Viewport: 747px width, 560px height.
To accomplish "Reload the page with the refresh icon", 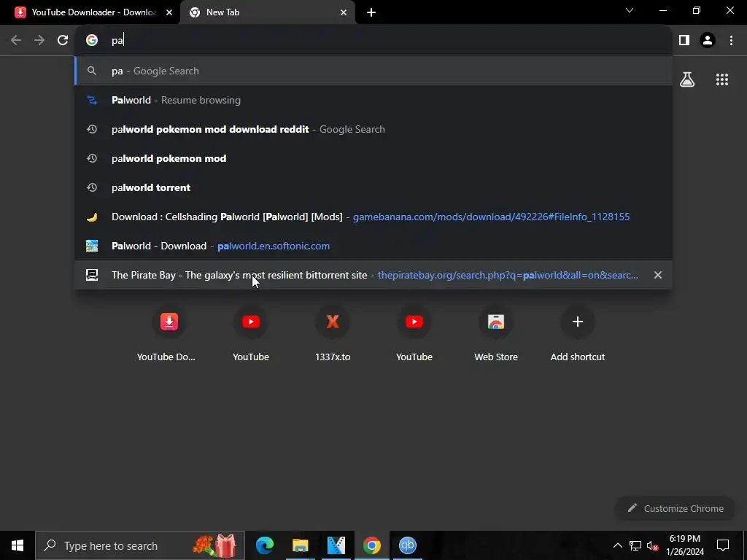I will click(63, 40).
